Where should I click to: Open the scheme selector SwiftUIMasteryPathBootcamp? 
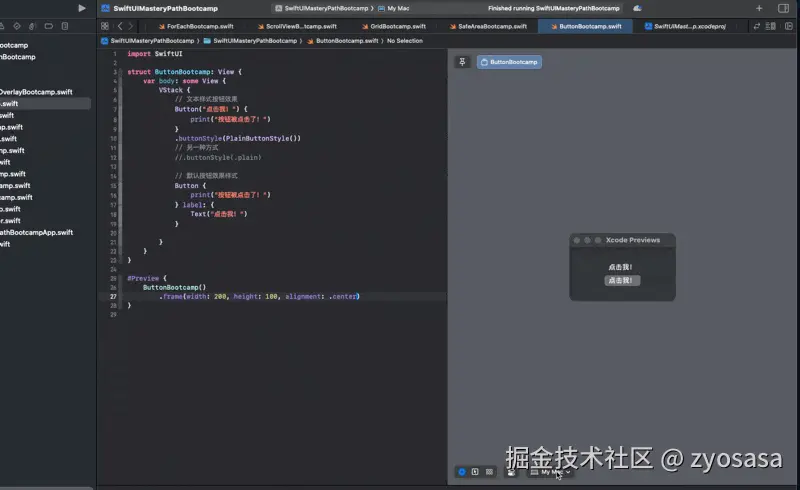click(x=324, y=8)
